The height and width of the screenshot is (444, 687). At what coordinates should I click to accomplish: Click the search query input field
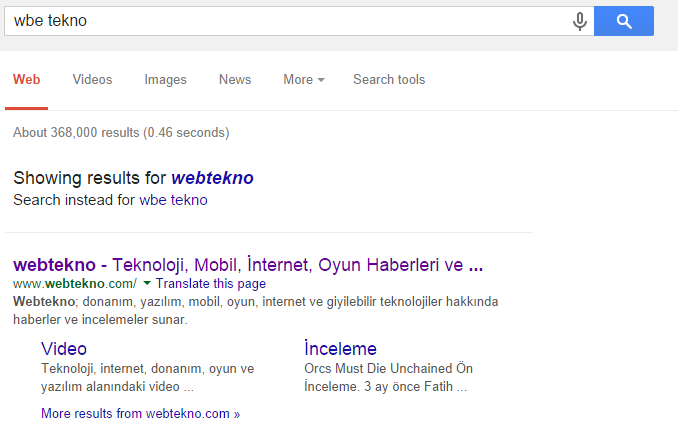289,21
